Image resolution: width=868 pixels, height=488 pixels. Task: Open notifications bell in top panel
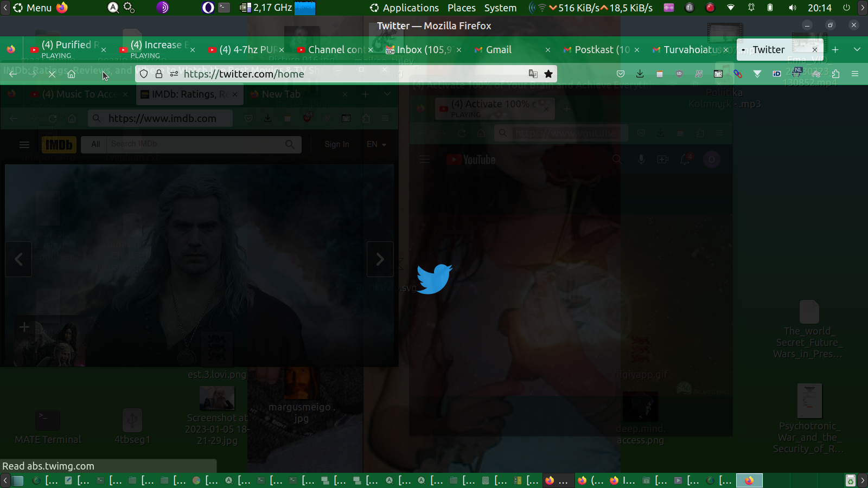[x=751, y=8]
